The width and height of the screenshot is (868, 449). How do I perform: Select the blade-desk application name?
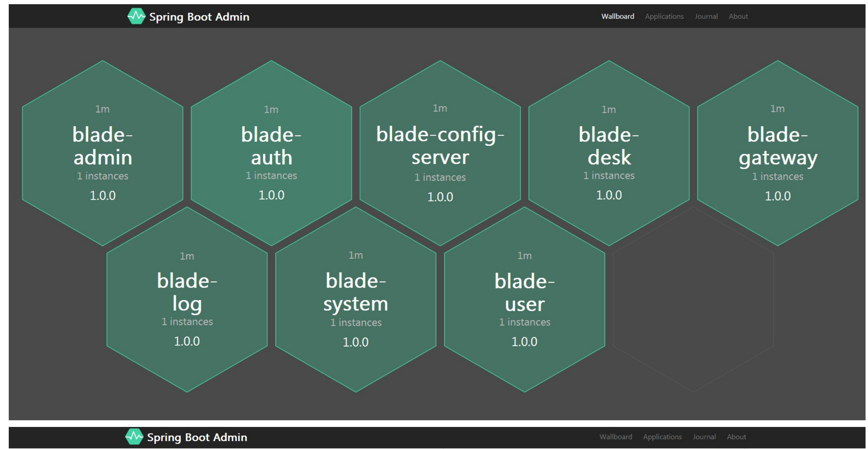pyautogui.click(x=609, y=146)
